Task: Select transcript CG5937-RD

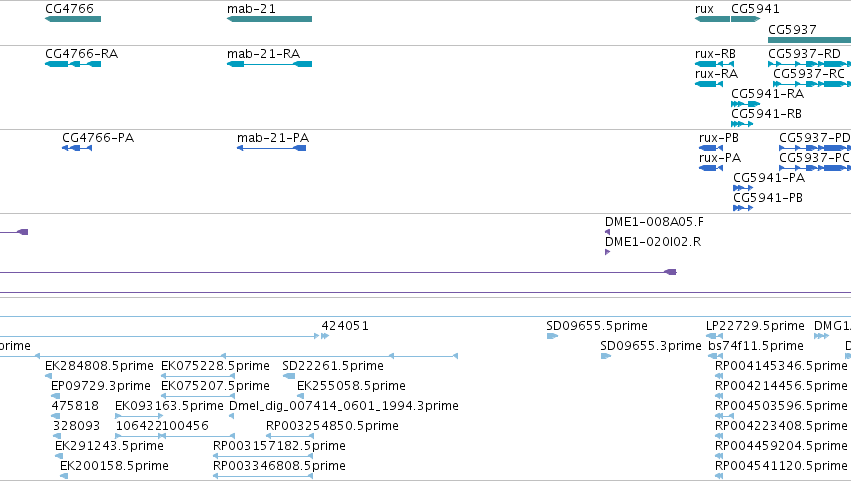Action: tap(809, 64)
